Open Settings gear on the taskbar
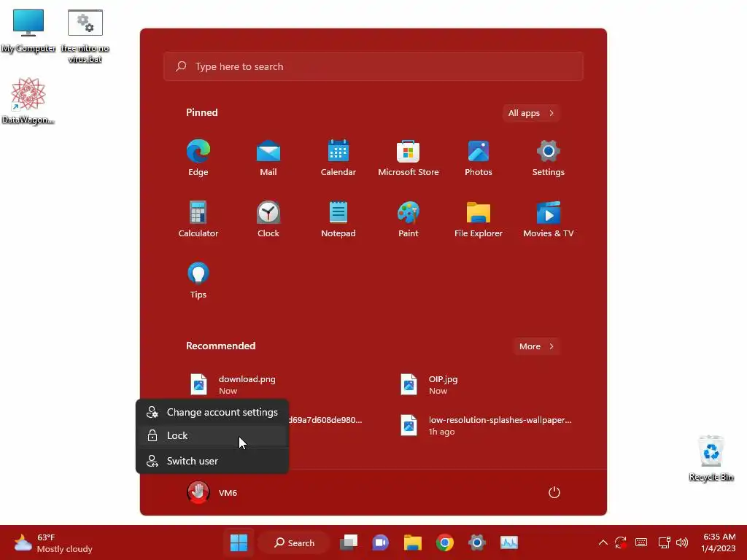The height and width of the screenshot is (560, 747). [x=477, y=542]
